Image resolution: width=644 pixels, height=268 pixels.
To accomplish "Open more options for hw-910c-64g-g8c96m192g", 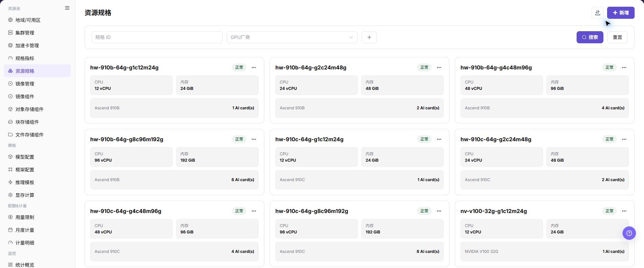I will click(x=439, y=211).
